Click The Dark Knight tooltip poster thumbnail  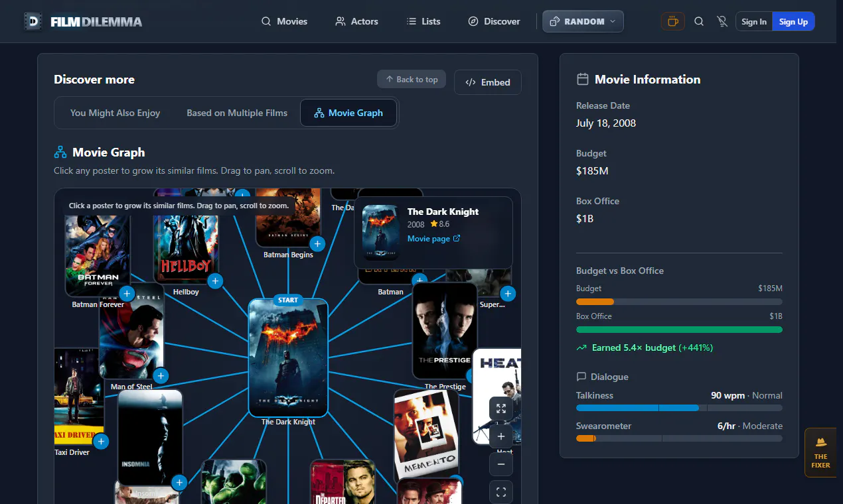tap(380, 232)
